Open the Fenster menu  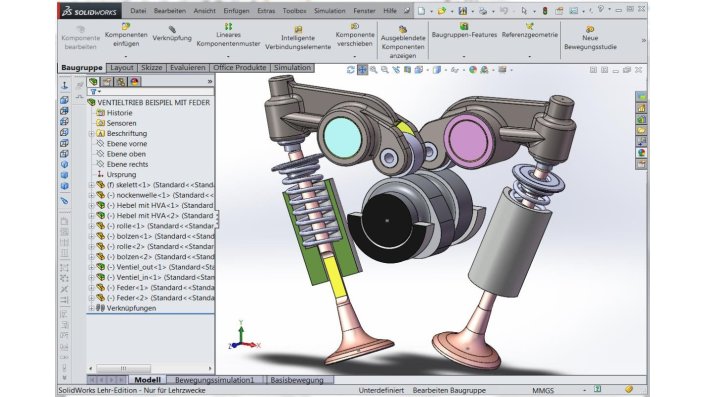(364, 11)
